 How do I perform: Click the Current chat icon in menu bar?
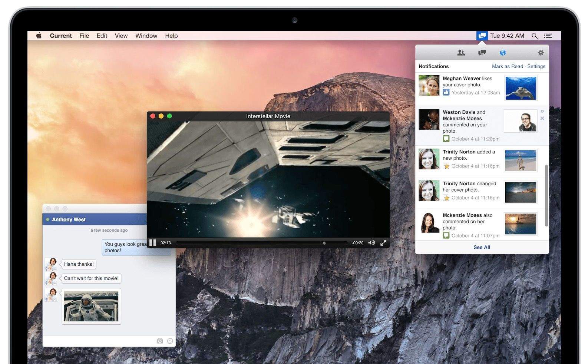click(x=482, y=36)
